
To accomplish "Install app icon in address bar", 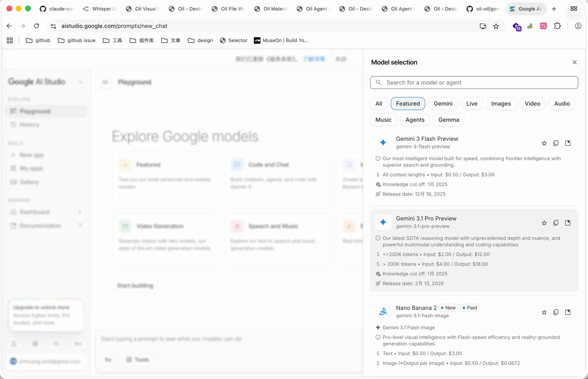I will [483, 26].
